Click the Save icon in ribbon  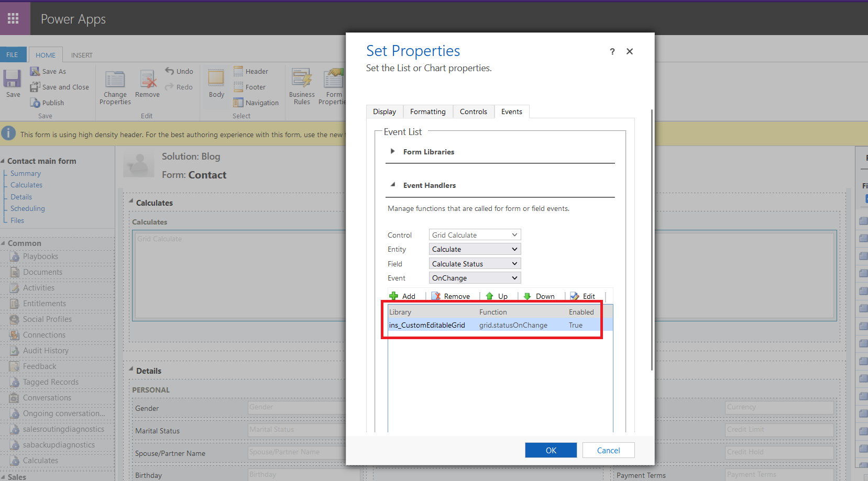coord(13,79)
